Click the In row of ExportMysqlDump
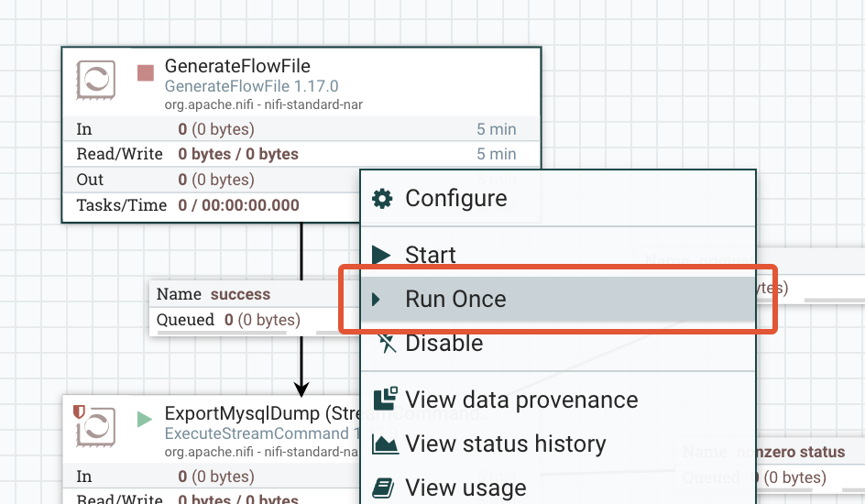The width and height of the screenshot is (865, 504). point(212,477)
